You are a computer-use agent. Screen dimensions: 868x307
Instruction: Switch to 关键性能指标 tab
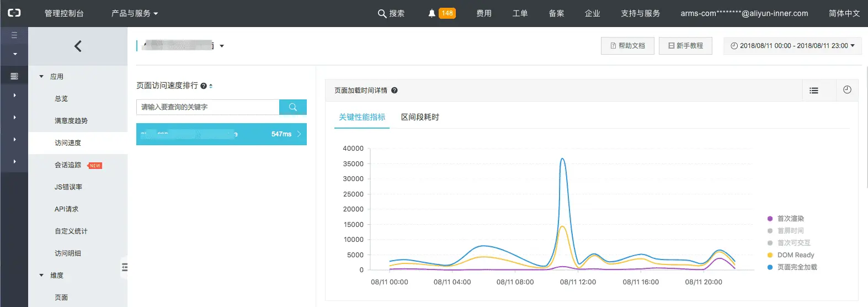click(x=362, y=117)
